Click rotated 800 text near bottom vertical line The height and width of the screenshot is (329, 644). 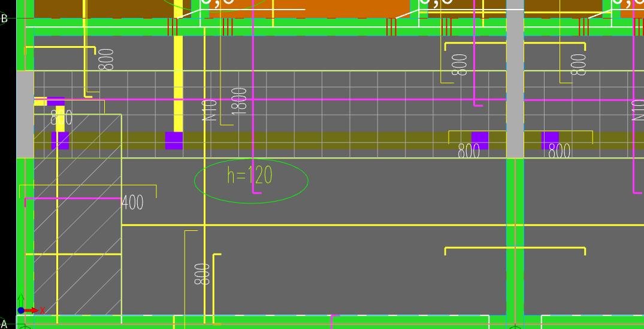coord(202,274)
